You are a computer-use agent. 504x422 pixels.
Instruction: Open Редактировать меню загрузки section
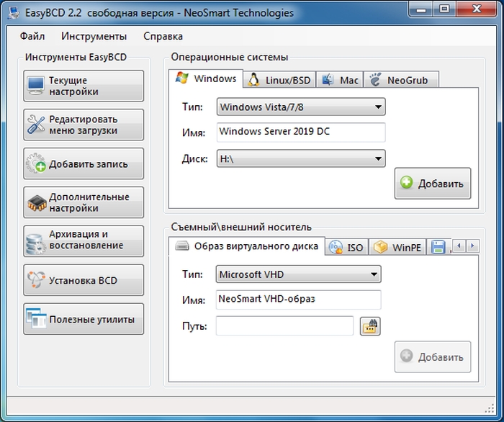coord(84,125)
